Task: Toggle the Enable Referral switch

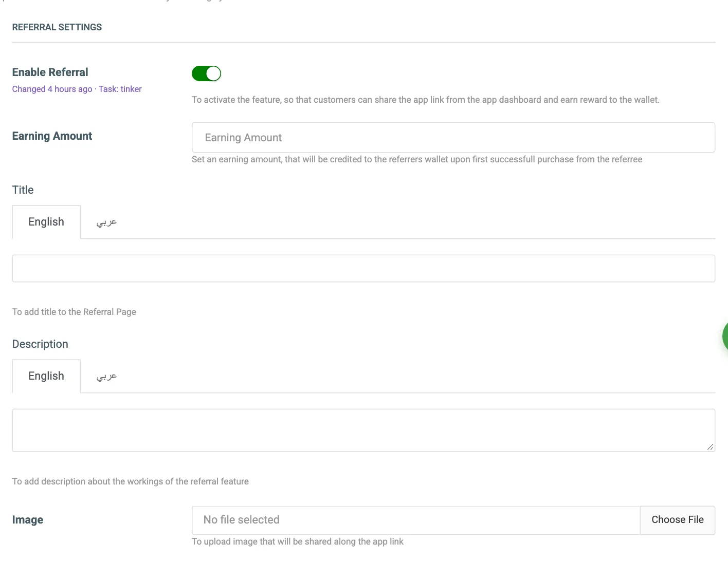Action: tap(206, 73)
